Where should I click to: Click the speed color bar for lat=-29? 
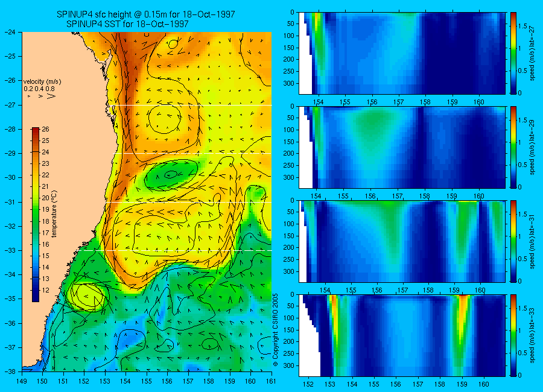tap(513, 147)
